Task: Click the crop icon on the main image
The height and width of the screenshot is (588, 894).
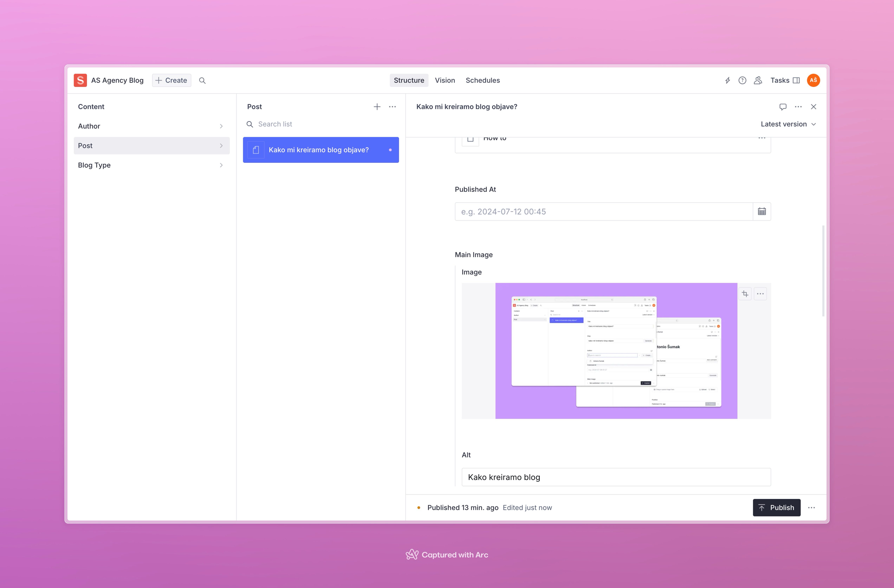Action: [745, 294]
